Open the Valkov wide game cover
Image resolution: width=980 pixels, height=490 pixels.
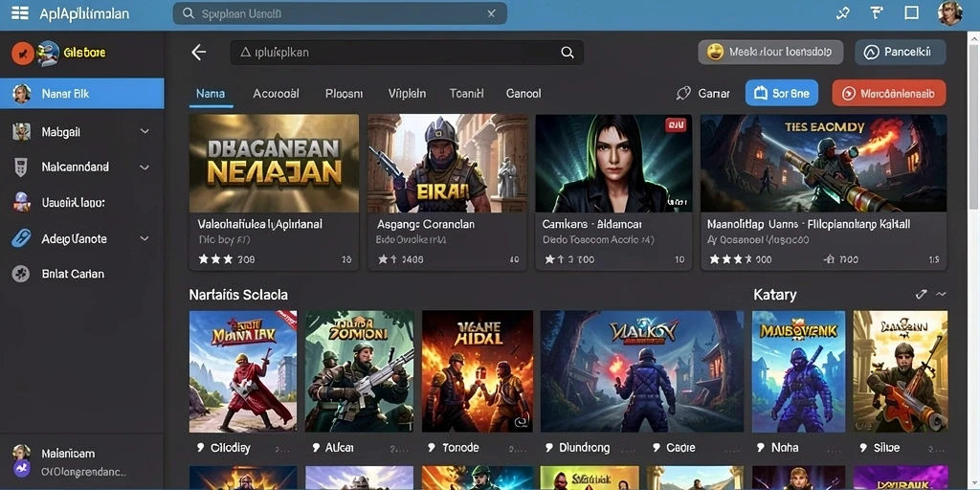coord(642,371)
